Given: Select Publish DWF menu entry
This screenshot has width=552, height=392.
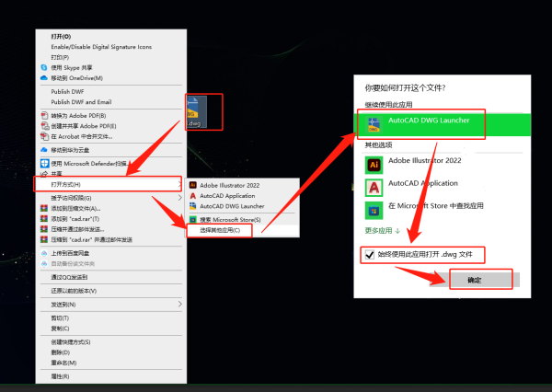Looking at the screenshot, I should pyautogui.click(x=67, y=92).
